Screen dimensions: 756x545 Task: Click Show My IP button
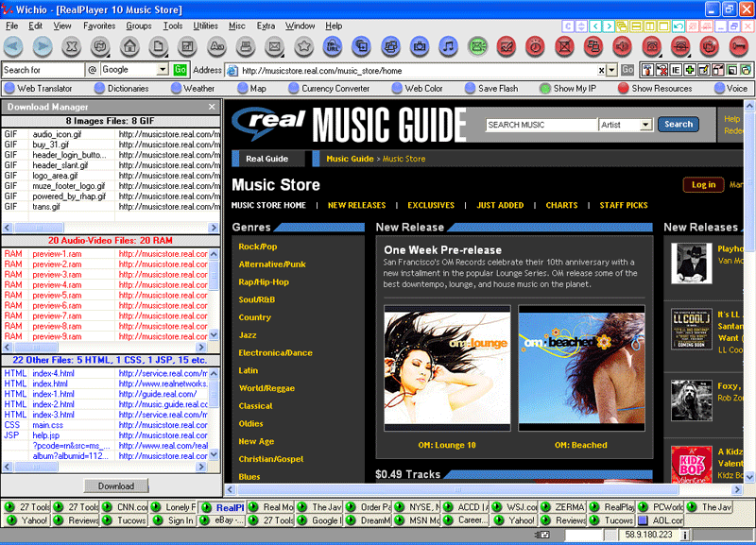point(568,88)
